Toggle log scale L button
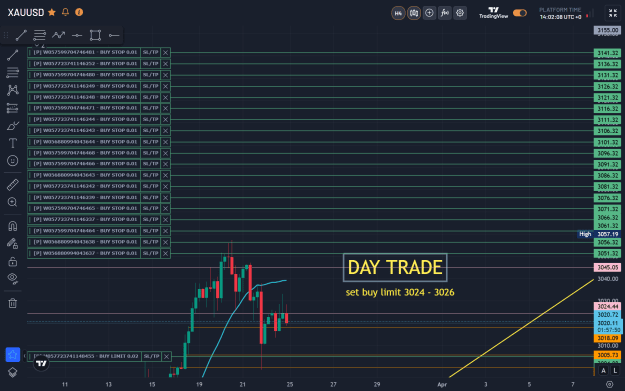This screenshot has height=391, width=625. pos(615,371)
